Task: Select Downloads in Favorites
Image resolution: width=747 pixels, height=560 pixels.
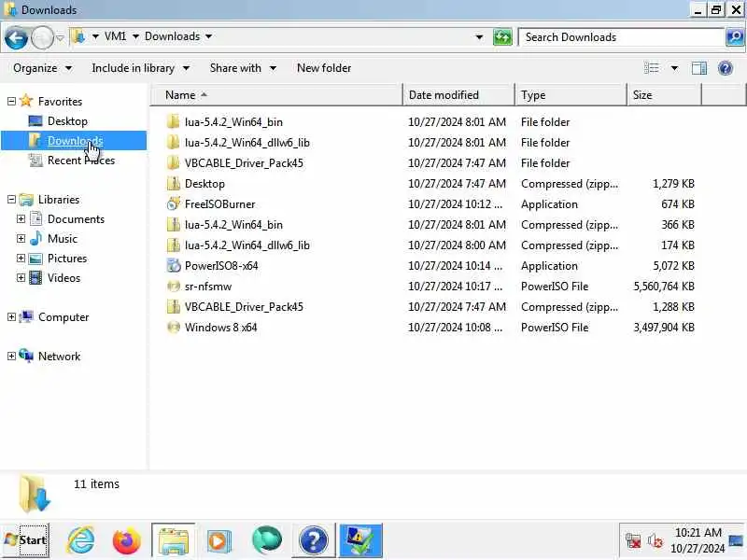Action: coord(75,141)
